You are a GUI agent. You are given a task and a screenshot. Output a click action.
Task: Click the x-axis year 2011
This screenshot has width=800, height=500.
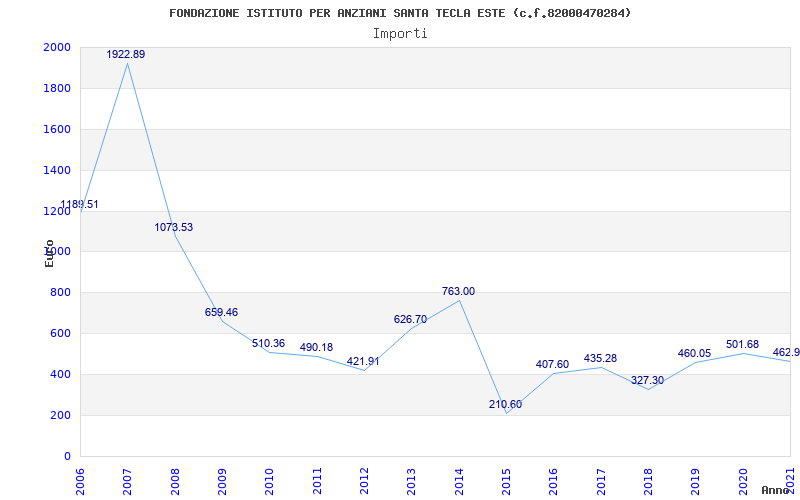click(317, 481)
